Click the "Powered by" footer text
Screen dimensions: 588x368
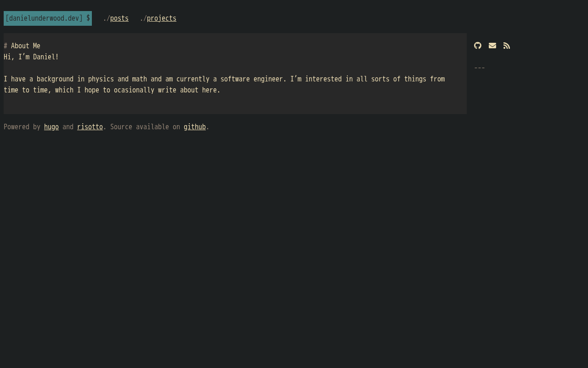pyautogui.click(x=22, y=127)
